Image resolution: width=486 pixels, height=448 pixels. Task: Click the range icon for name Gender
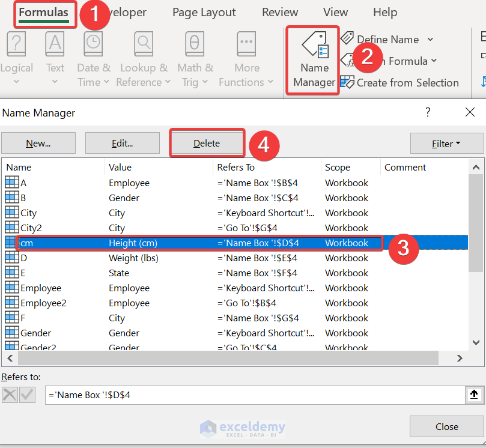pyautogui.click(x=12, y=332)
